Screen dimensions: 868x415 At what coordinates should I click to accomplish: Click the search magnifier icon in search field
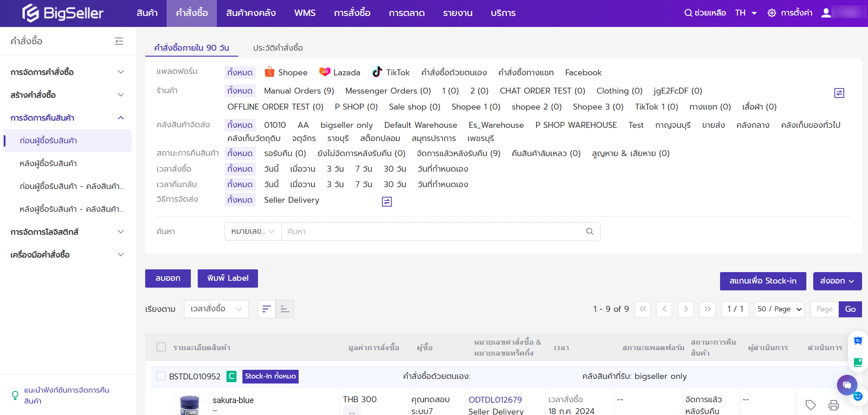point(589,231)
